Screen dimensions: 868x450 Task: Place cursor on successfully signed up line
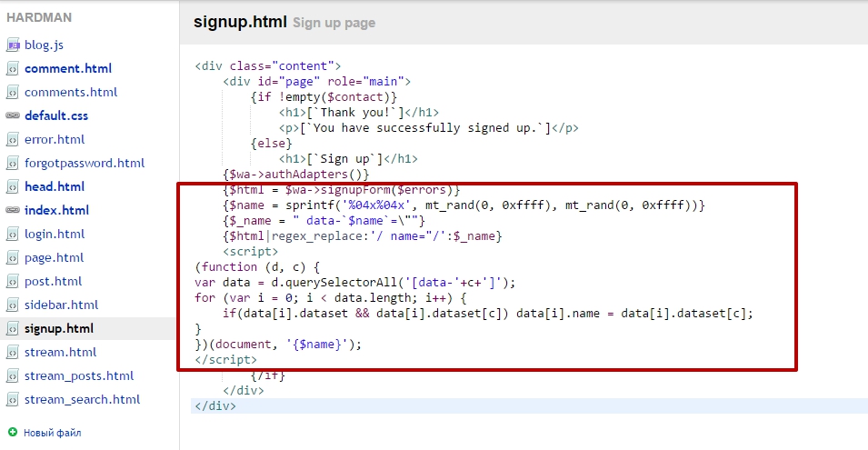(x=428, y=128)
